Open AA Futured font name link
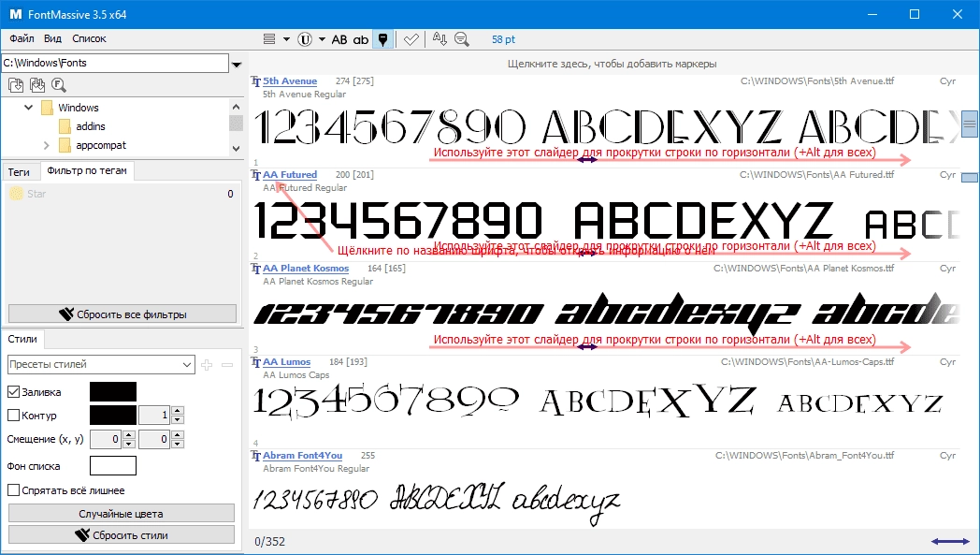Viewport: 980px width, 555px height. pyautogui.click(x=290, y=175)
